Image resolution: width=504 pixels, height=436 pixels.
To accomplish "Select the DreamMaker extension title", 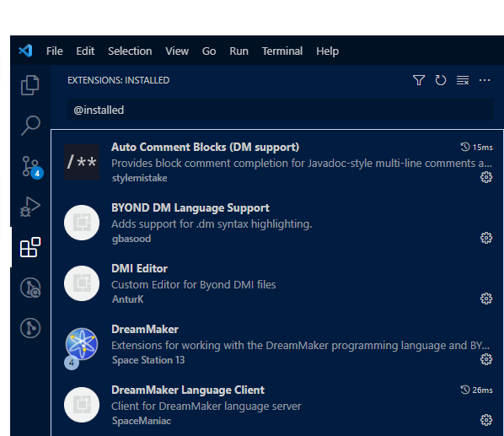I will pos(145,329).
